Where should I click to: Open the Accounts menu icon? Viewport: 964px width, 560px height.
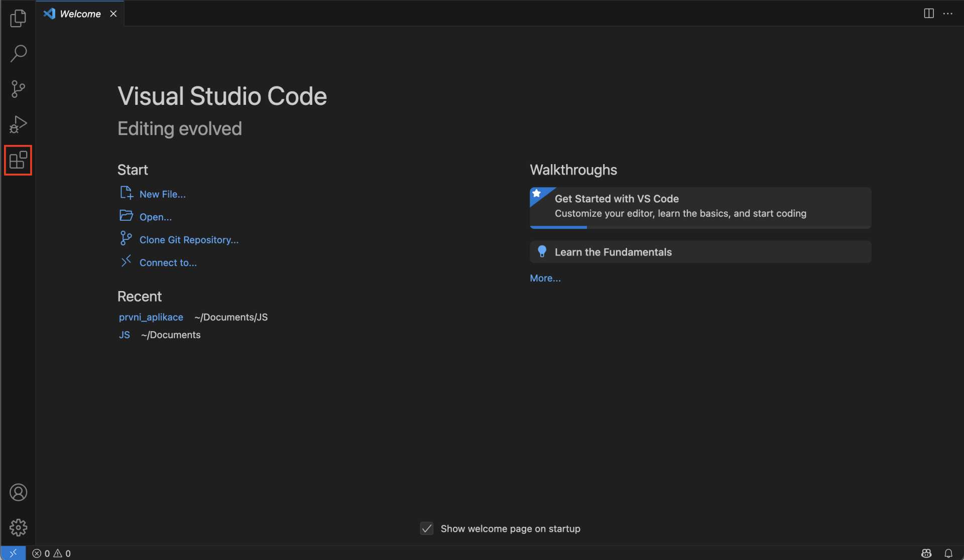(18, 492)
